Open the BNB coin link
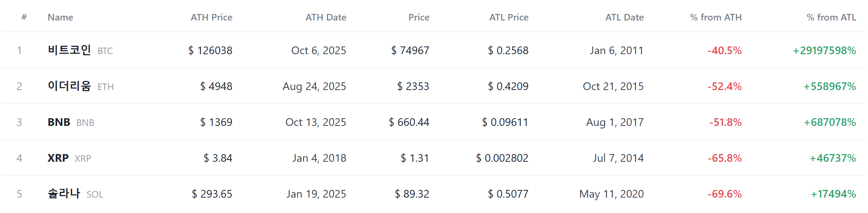This screenshot has width=868, height=213. (59, 122)
